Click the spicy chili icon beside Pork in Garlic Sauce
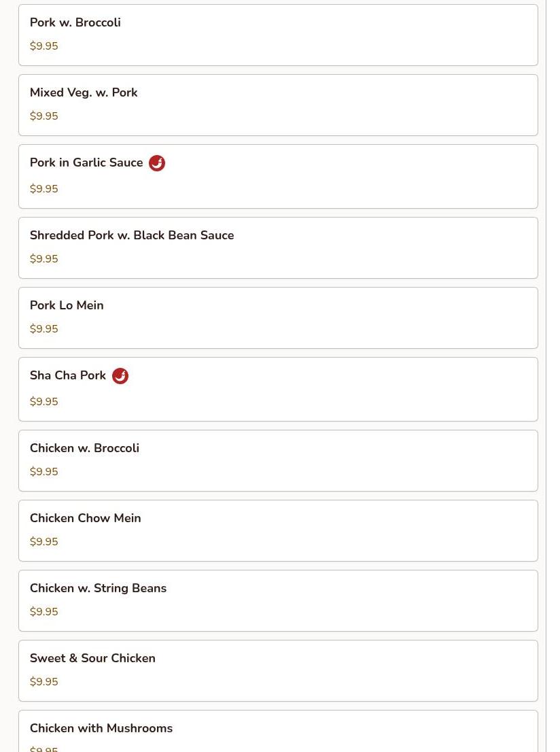This screenshot has height=752, width=560. (x=157, y=163)
